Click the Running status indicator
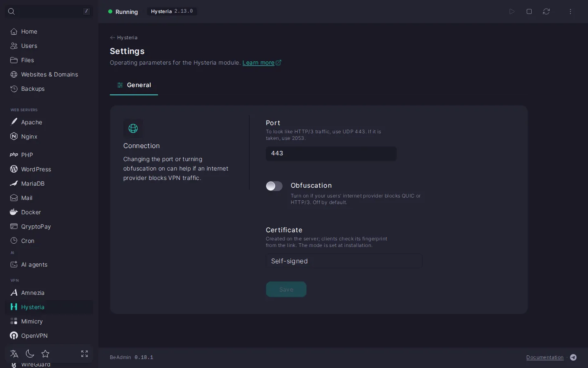 click(x=123, y=12)
